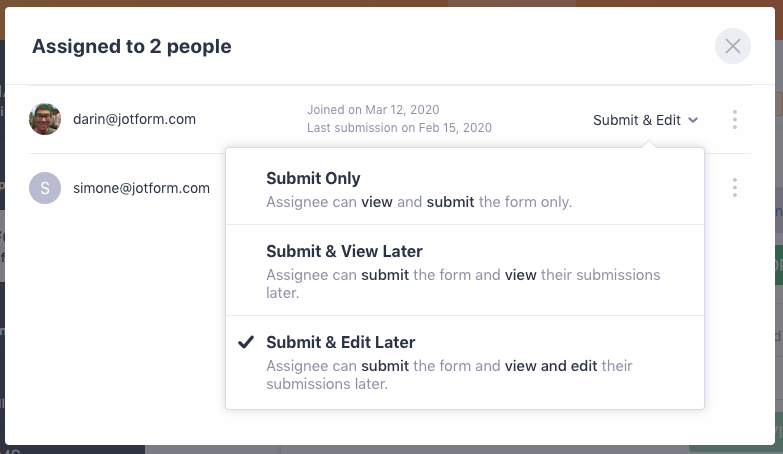Open the three-dot menu for simone@jotform.com
783x454 pixels.
(x=735, y=188)
